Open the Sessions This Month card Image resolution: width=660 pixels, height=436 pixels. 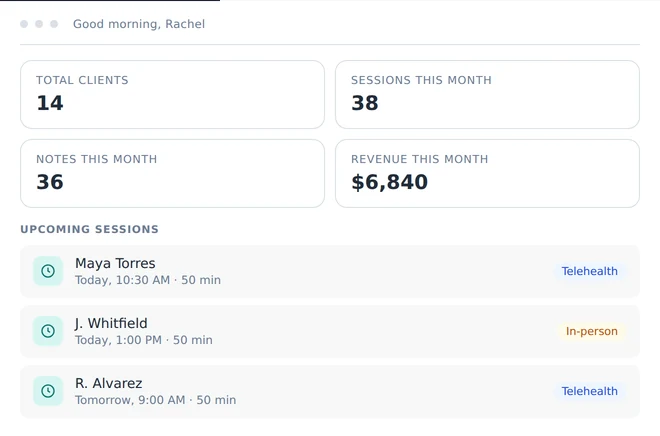click(487, 95)
